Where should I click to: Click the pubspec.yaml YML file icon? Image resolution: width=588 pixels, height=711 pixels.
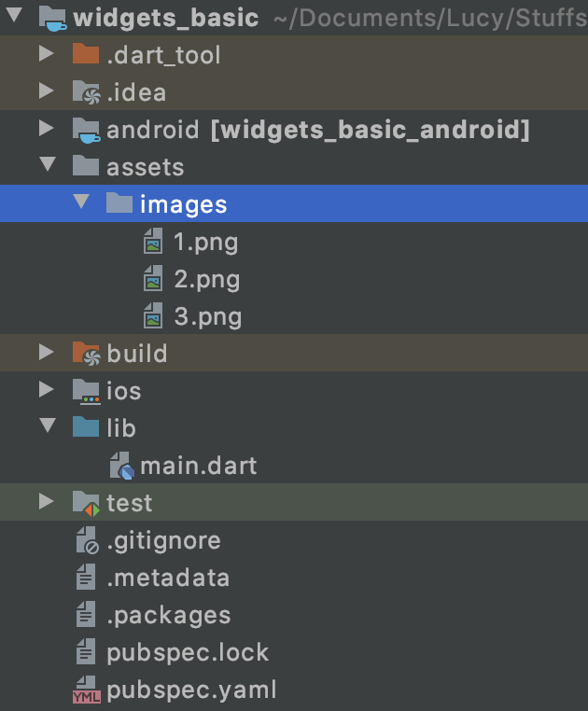(x=86, y=690)
